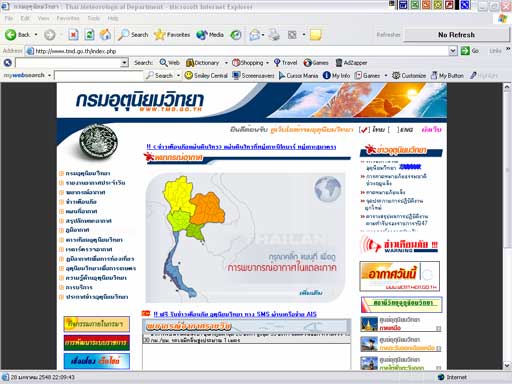Open Smiley Central from the toolbar

(x=206, y=76)
